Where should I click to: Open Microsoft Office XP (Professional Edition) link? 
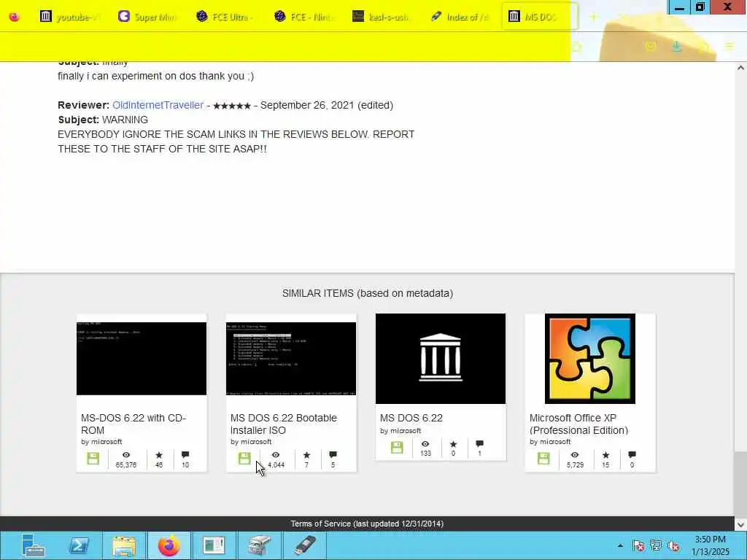pyautogui.click(x=578, y=424)
